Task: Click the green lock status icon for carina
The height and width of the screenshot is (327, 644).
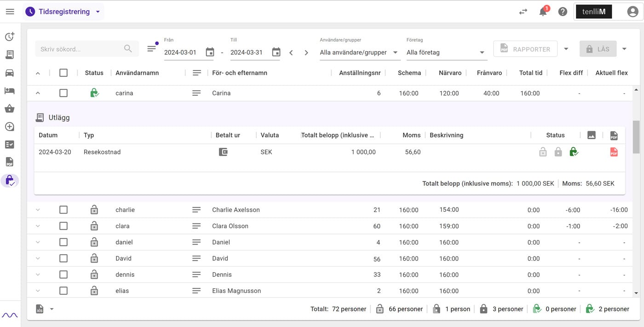Action: [94, 93]
